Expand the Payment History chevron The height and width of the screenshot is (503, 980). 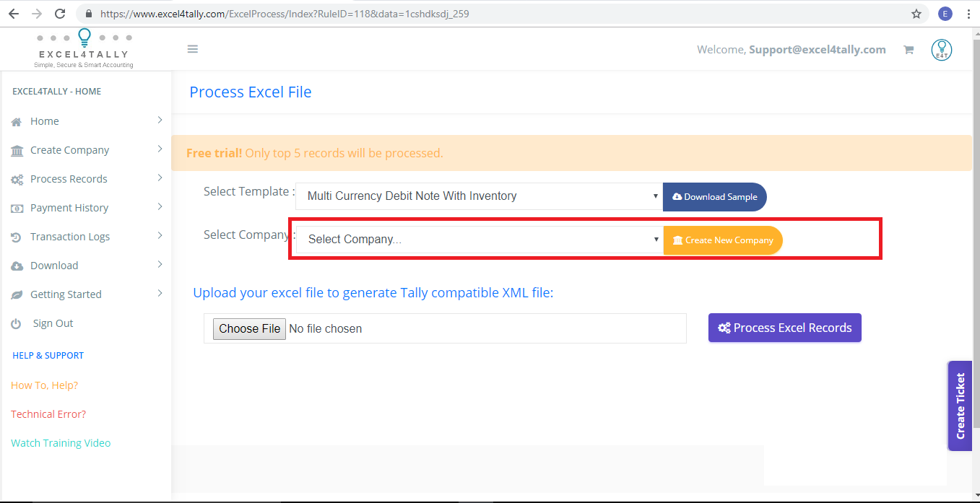coord(160,206)
